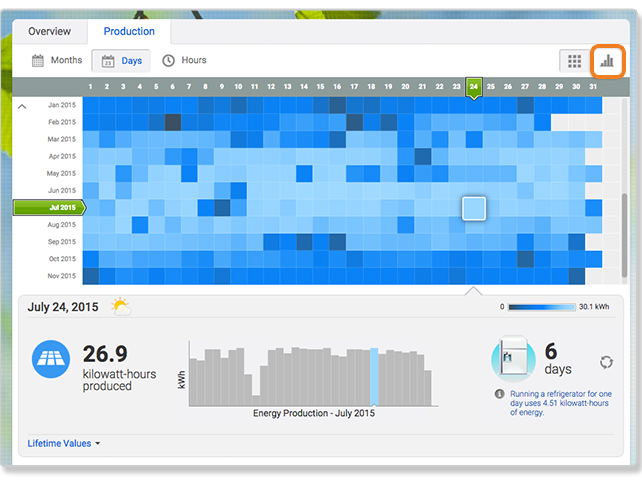Select the Aug 2015 row label
The width and height of the screenshot is (642, 480).
coord(62,224)
